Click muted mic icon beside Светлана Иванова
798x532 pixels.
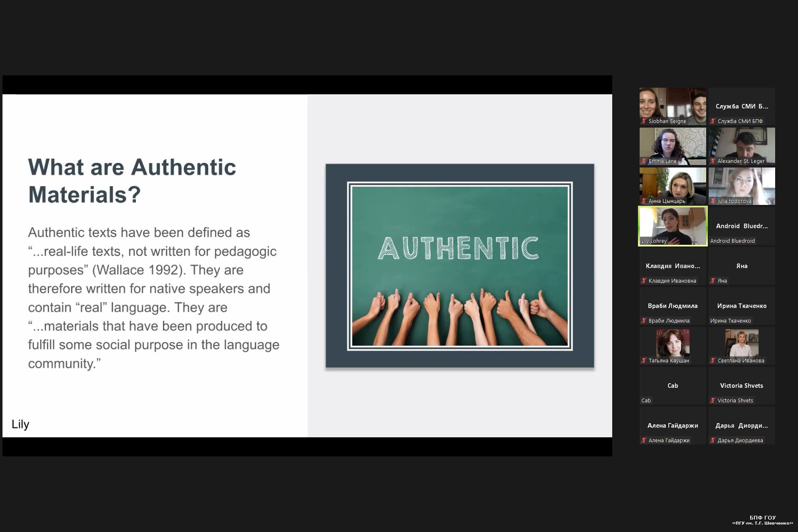click(x=713, y=361)
